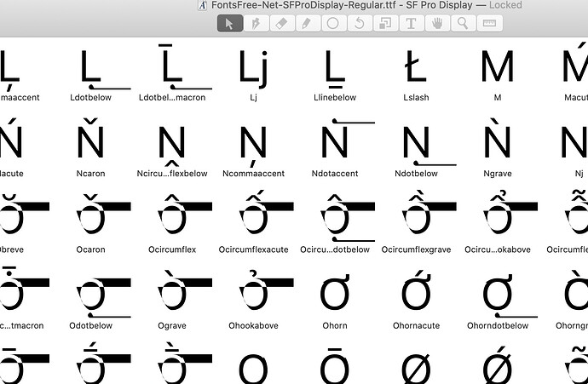588x384 pixels.
Task: Select the Hand pan tool
Action: [437, 24]
